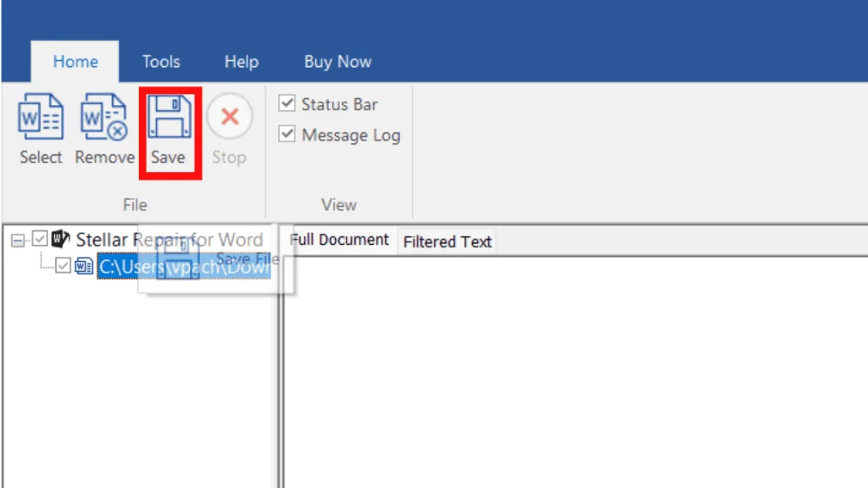
Task: Click the Stellar Repair for Word root icon
Action: click(58, 240)
